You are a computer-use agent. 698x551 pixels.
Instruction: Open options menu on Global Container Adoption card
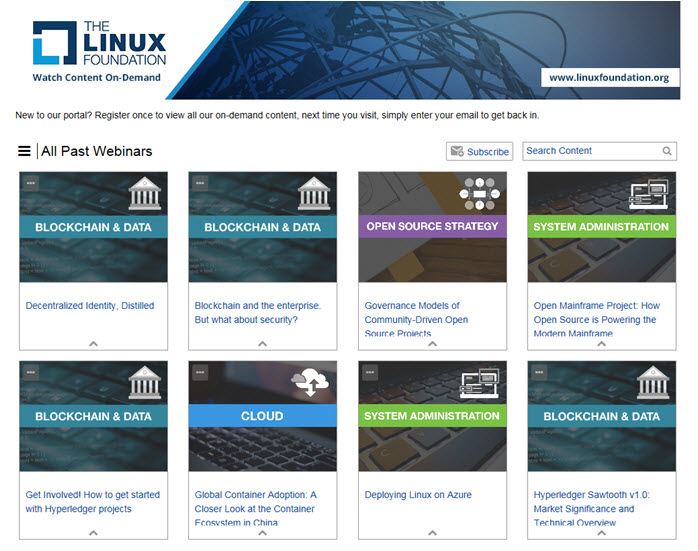(x=200, y=373)
